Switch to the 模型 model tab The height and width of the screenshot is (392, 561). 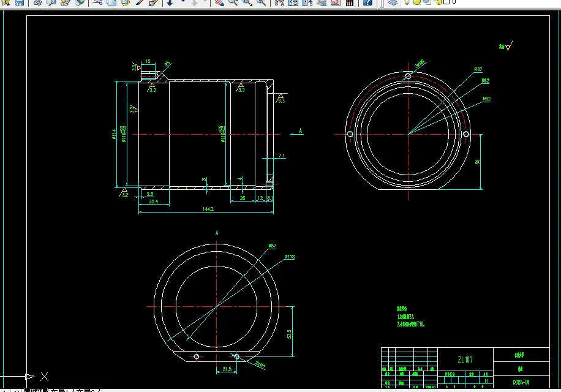(x=36, y=390)
